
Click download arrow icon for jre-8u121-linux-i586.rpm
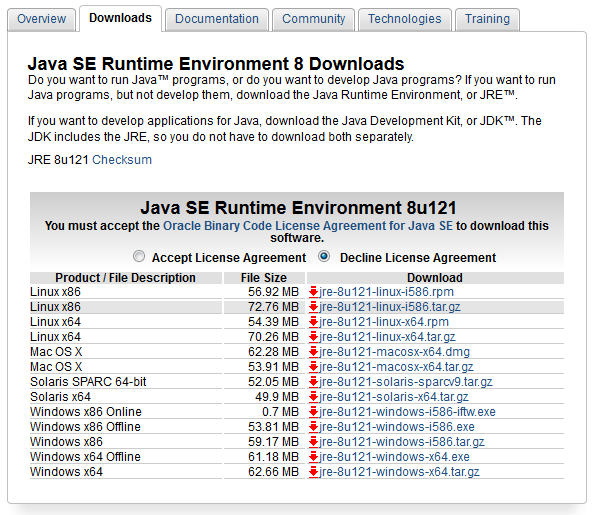[313, 292]
